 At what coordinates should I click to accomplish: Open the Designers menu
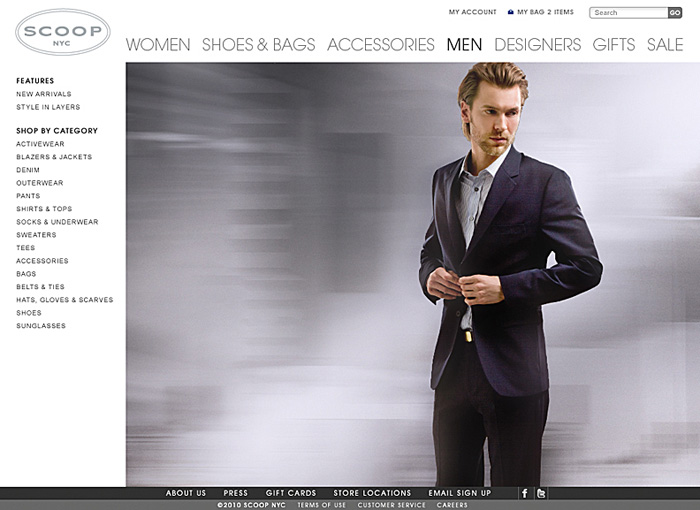tap(538, 45)
